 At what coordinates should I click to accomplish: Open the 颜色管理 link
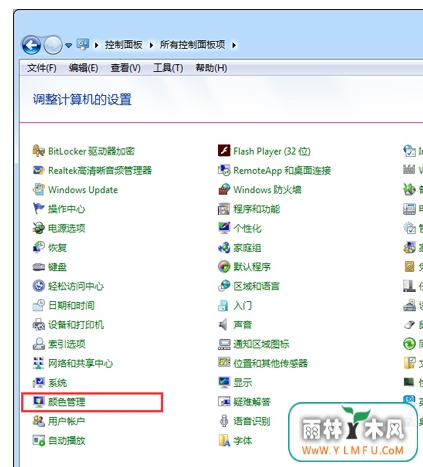point(66,402)
